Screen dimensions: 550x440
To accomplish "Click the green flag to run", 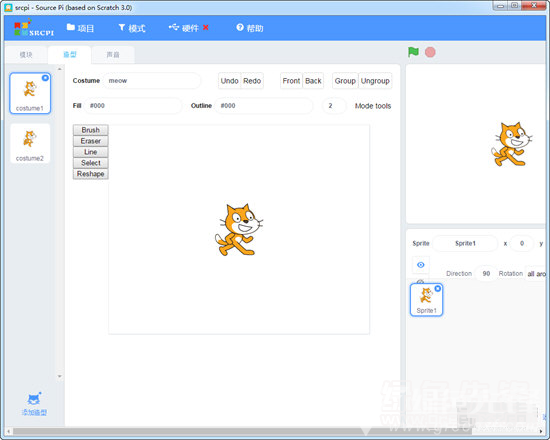I will [413, 52].
